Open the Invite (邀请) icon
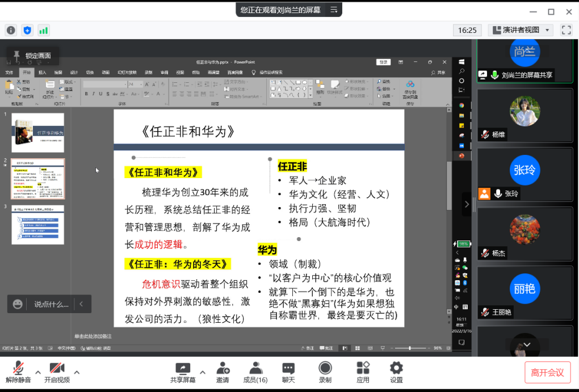Image resolution: width=579 pixels, height=392 pixels. [223, 372]
